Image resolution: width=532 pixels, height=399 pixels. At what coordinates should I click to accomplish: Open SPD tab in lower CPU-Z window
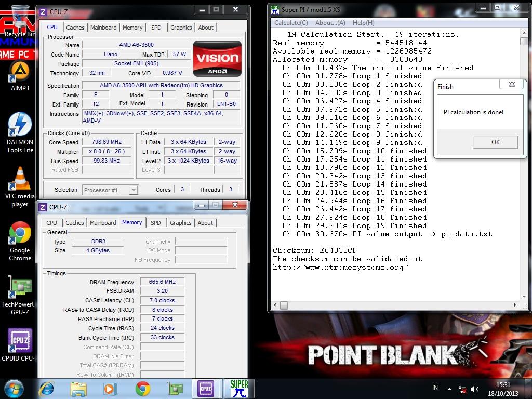tap(156, 223)
